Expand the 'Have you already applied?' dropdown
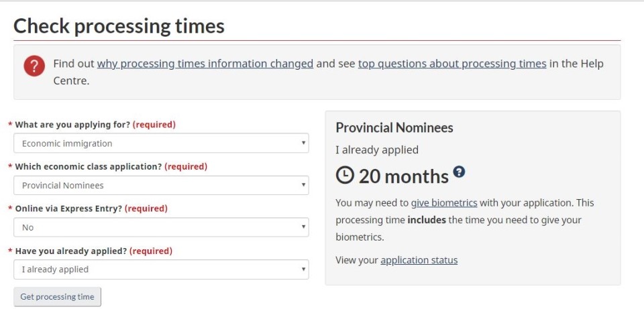 pos(161,269)
